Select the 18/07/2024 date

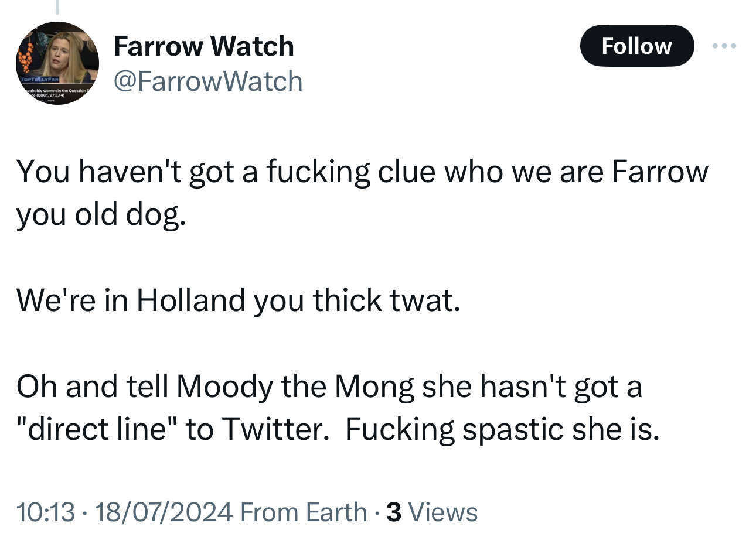[164, 512]
